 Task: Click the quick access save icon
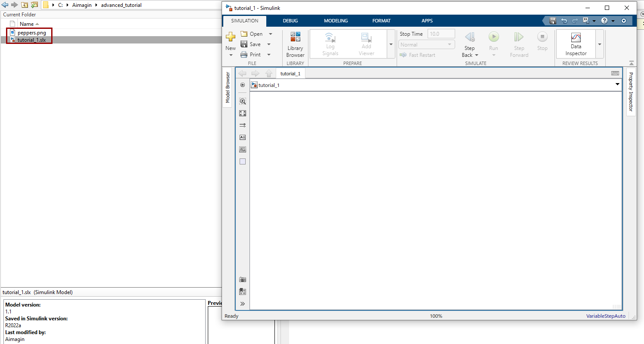553,21
